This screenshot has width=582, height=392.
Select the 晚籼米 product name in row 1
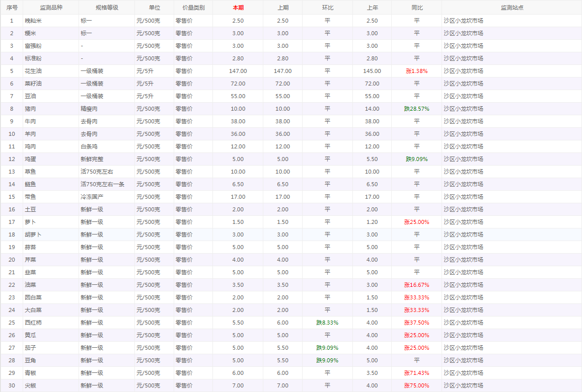click(x=33, y=21)
